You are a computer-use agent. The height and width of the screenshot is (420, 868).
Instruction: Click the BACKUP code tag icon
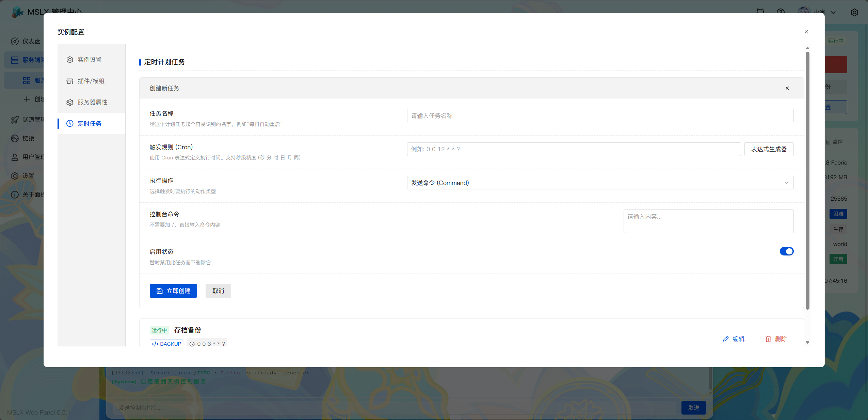click(x=155, y=344)
